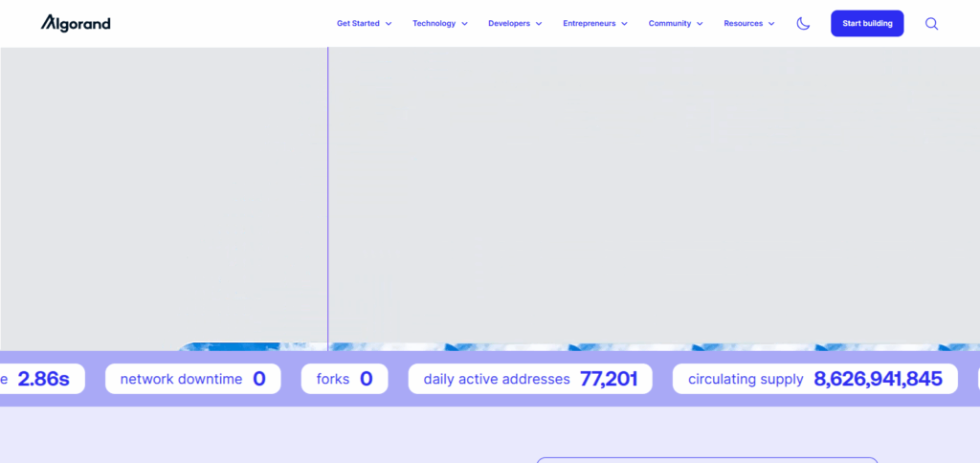
Task: Open the Get Started menu label
Action: (x=358, y=23)
